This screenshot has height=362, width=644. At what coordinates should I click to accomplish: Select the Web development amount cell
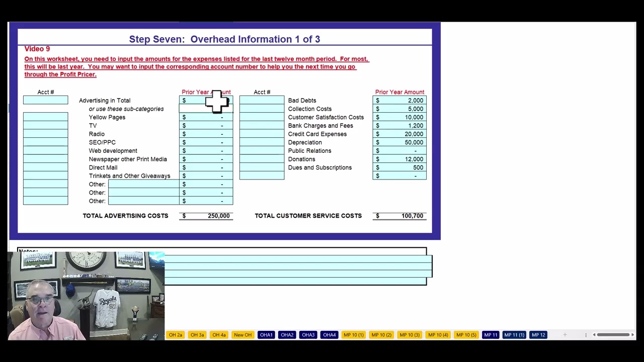point(206,151)
